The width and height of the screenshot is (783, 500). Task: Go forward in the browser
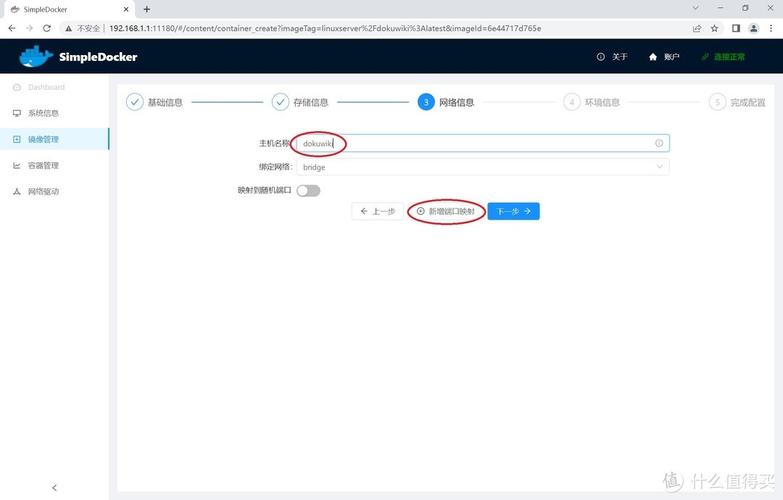coord(29,28)
